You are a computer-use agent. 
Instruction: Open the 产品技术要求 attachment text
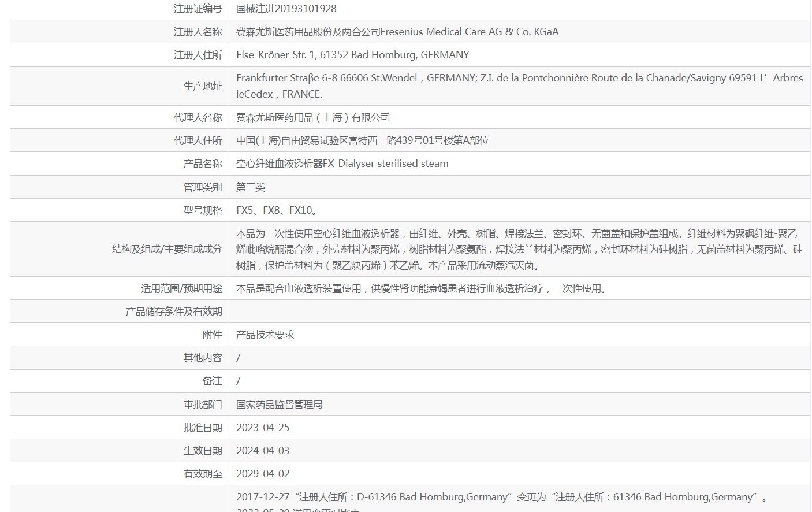pyautogui.click(x=265, y=335)
